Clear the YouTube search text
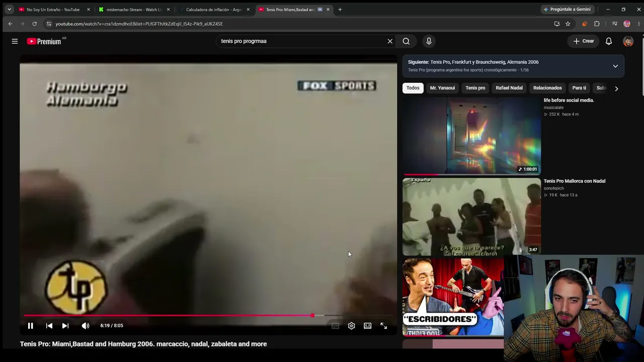The image size is (644, 362). tap(390, 41)
